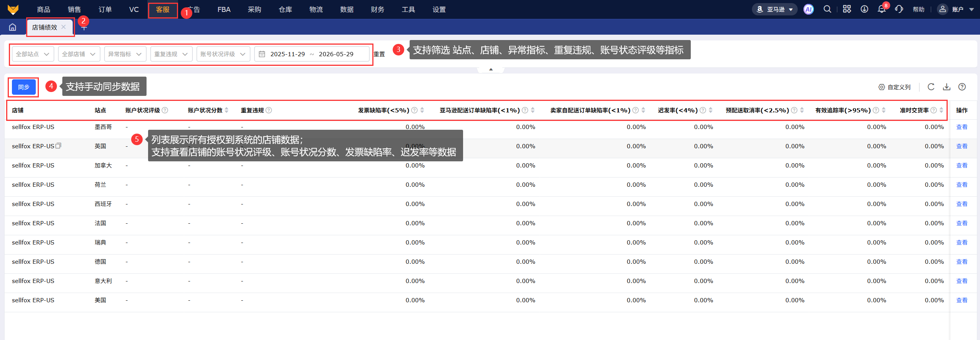Viewport: 980px width, 340px height.
Task: Open the 财务 menu
Action: click(x=378, y=9)
